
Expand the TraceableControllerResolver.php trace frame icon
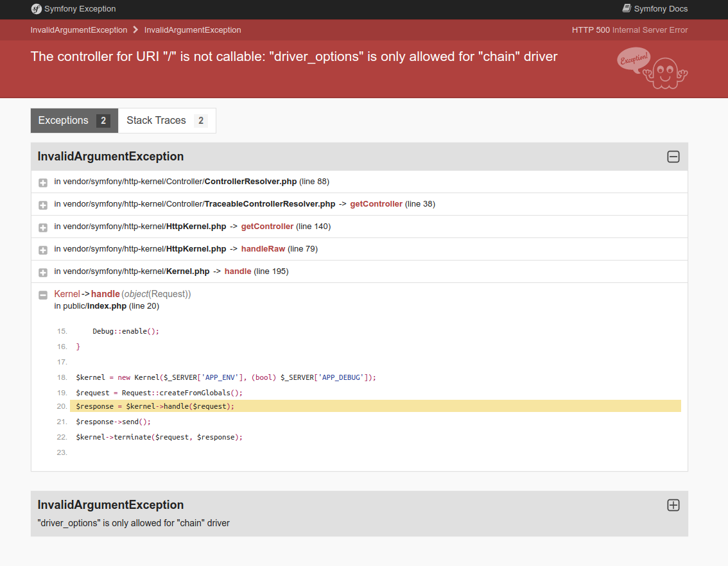42,205
